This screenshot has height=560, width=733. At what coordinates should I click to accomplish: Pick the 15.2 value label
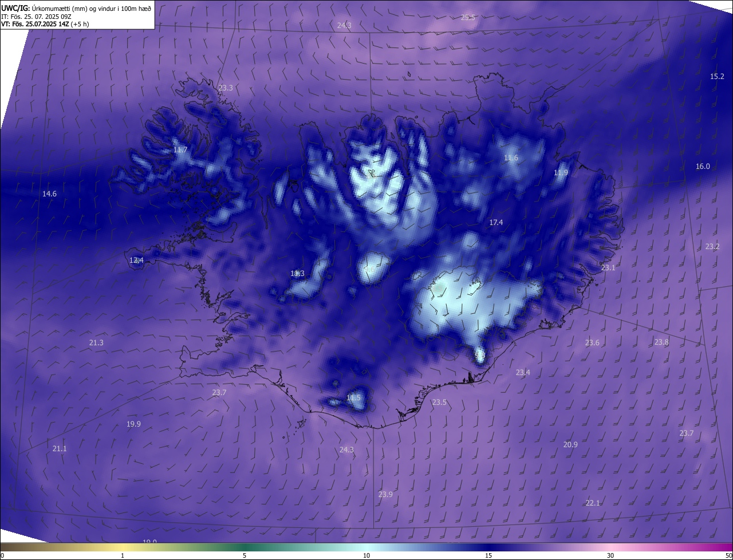[x=717, y=77]
